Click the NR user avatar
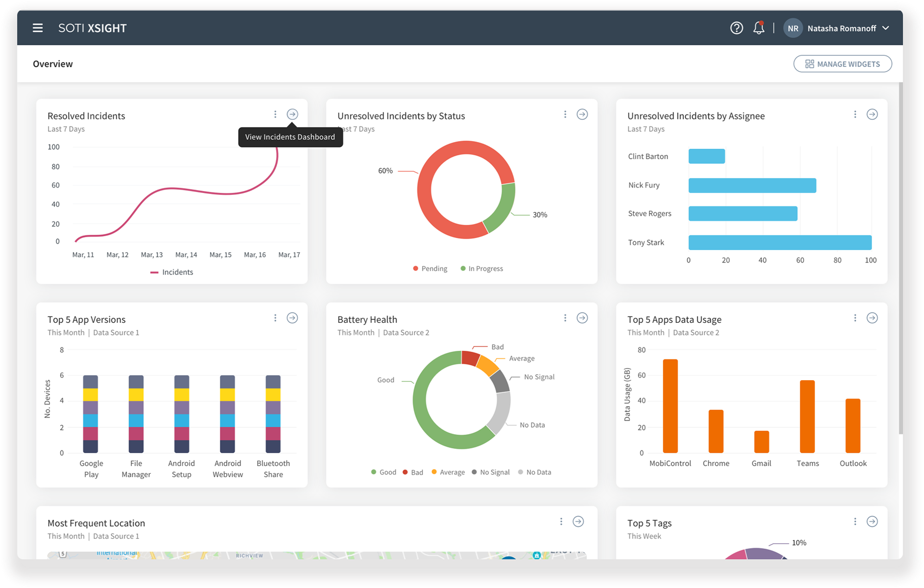Image resolution: width=924 pixels, height=588 pixels. (793, 28)
